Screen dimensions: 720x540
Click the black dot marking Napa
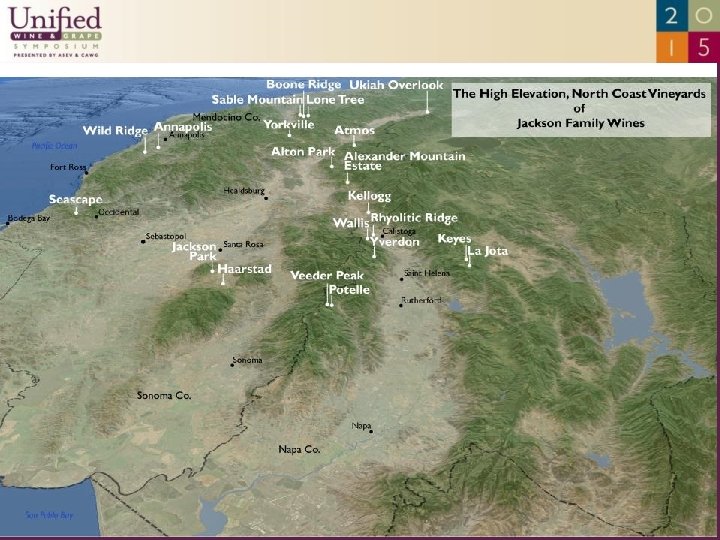click(371, 431)
